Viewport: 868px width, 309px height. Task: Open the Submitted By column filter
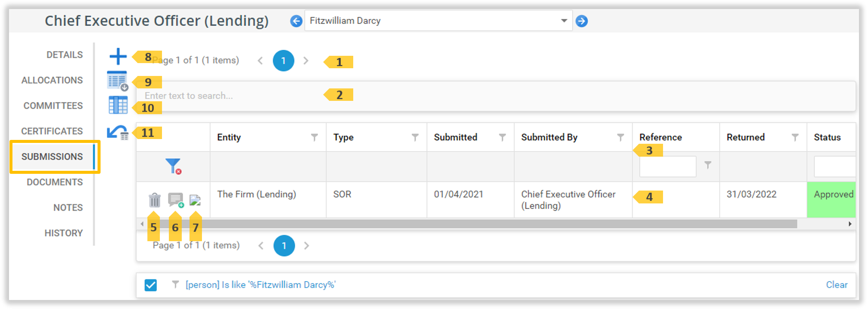pos(620,137)
